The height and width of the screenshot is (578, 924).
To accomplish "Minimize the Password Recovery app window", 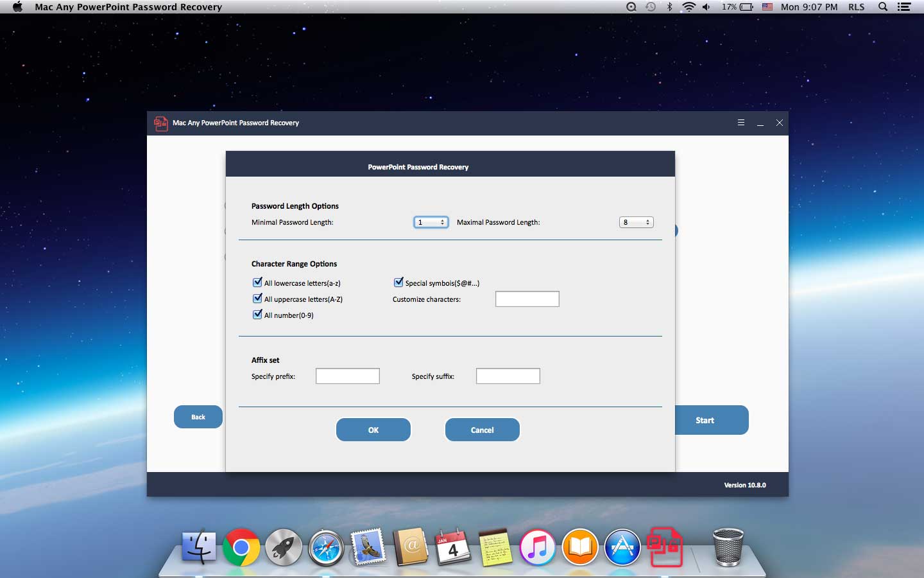I will click(x=760, y=123).
